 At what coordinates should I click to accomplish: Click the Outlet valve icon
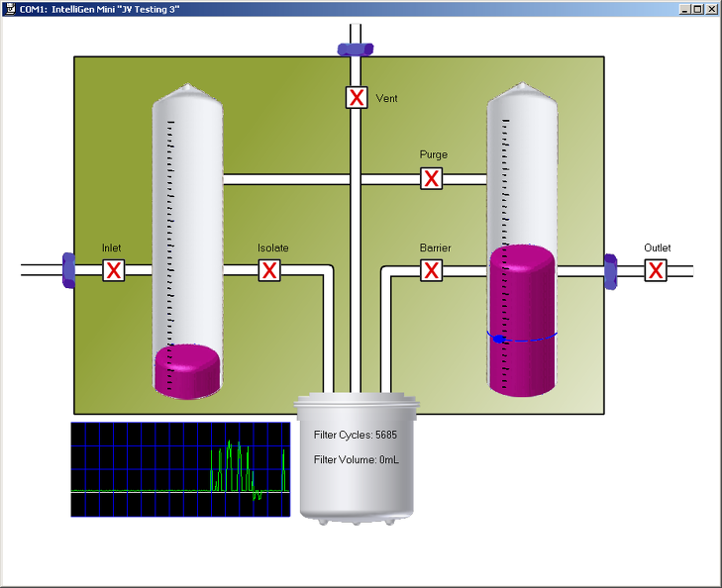click(x=656, y=270)
